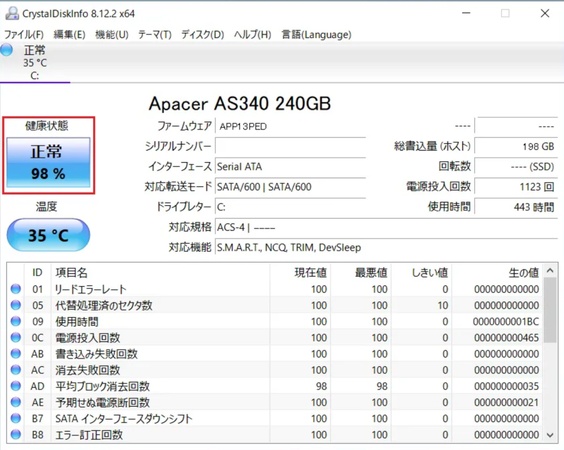Image resolution: width=564 pixels, height=450 pixels.
Task: Click status icon for B8 エラー訂正回数
Action: [15, 435]
